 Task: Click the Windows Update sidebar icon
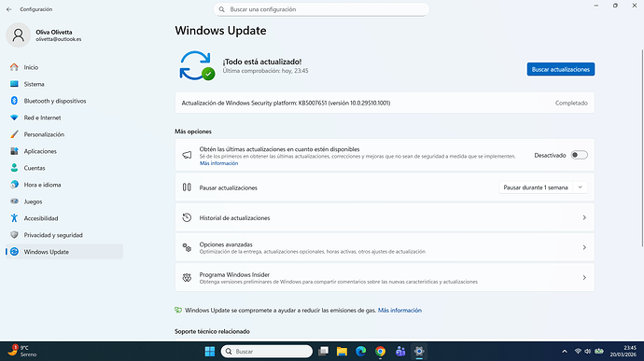coord(14,252)
